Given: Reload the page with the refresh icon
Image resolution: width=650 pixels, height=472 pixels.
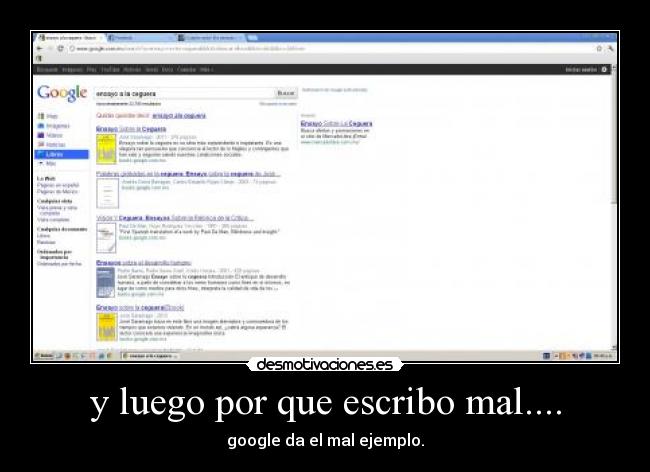Looking at the screenshot, I should (61, 49).
